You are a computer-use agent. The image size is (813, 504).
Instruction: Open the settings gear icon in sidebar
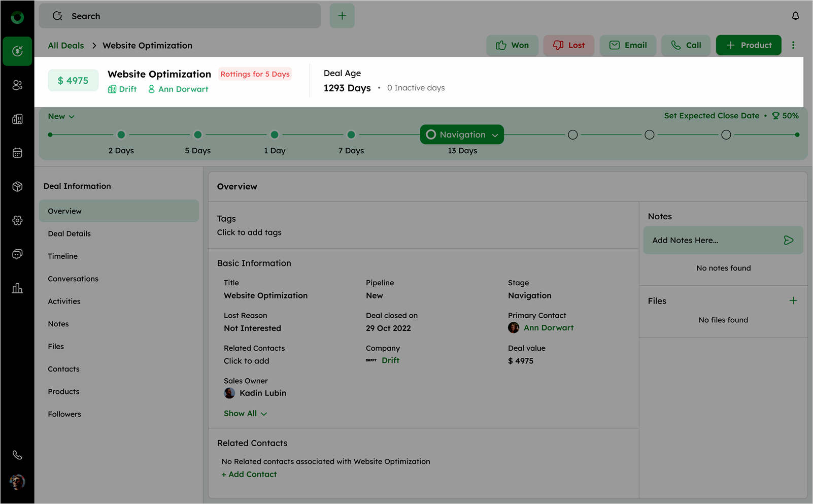[17, 220]
